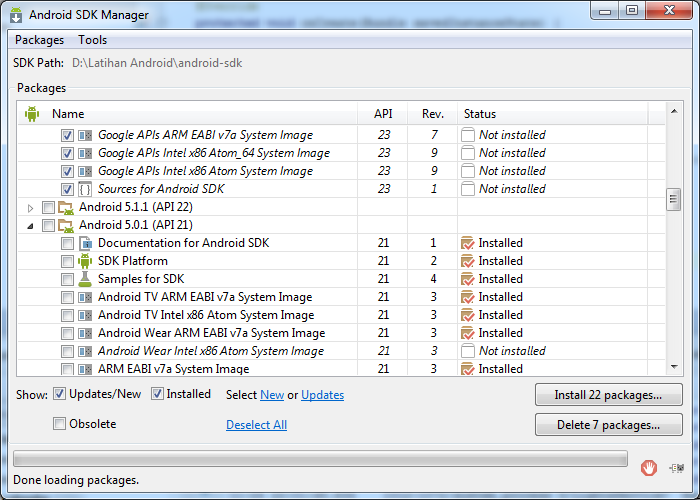Image resolution: width=700 pixels, height=501 pixels.
Task: Sort packages by the API column header
Action: pos(383,114)
